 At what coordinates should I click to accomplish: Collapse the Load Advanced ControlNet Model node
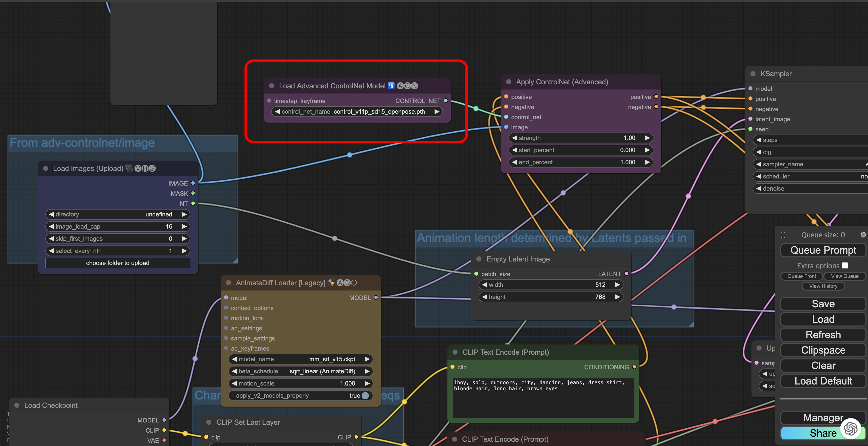[x=272, y=86]
